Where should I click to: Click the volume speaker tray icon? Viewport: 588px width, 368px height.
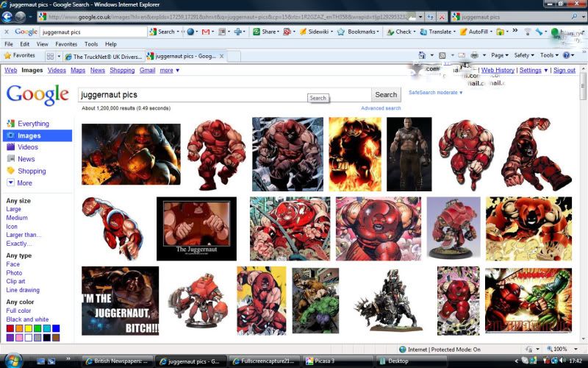click(x=562, y=361)
